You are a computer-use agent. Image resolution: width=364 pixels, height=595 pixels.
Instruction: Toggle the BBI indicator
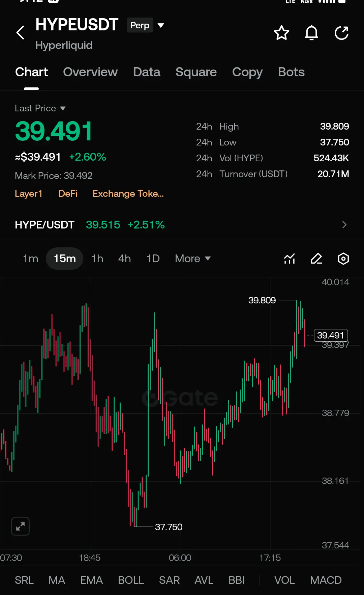[236, 580]
